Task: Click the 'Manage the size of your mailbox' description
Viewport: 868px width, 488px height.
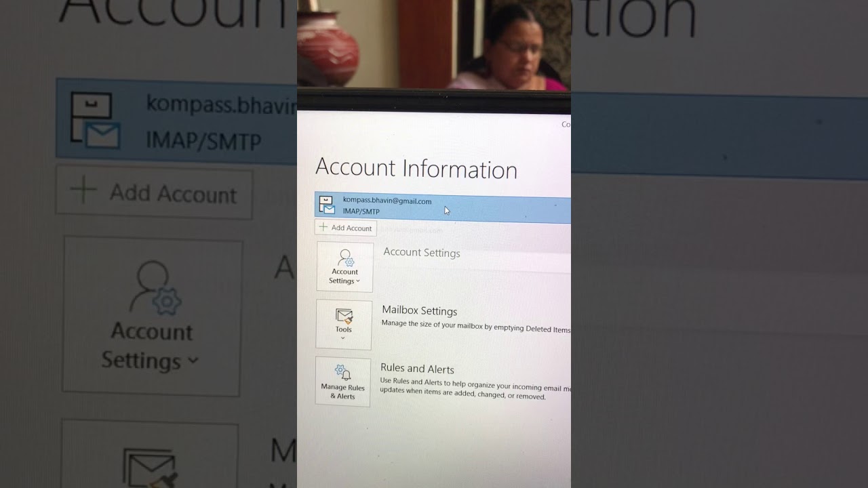Action: coord(476,327)
